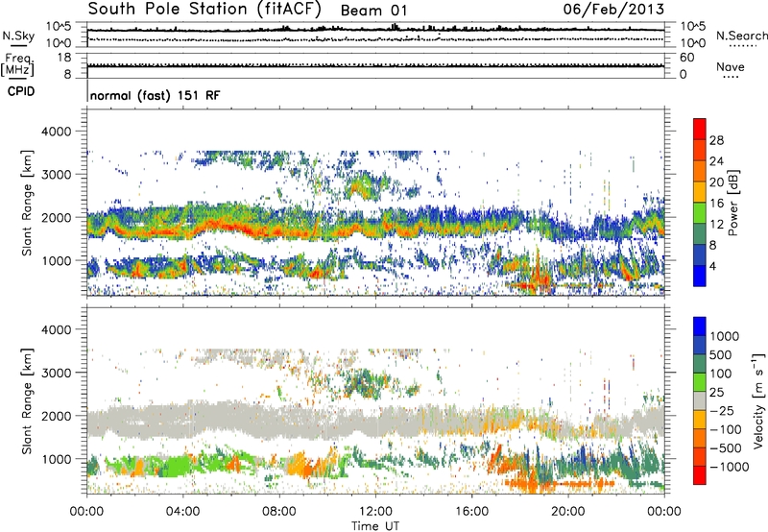
Task: Click 'normal (fast) 151 RF' text
Action: pyautogui.click(x=156, y=95)
